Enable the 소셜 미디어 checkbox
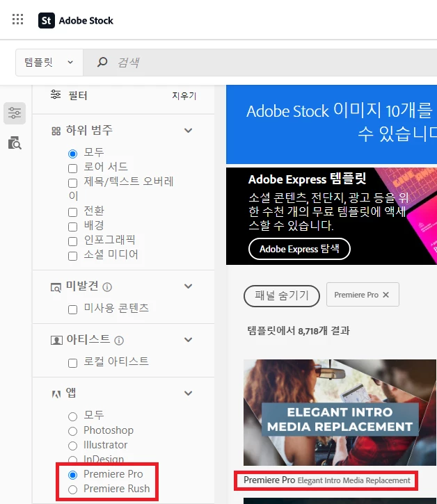This screenshot has width=437, height=504. (73, 257)
